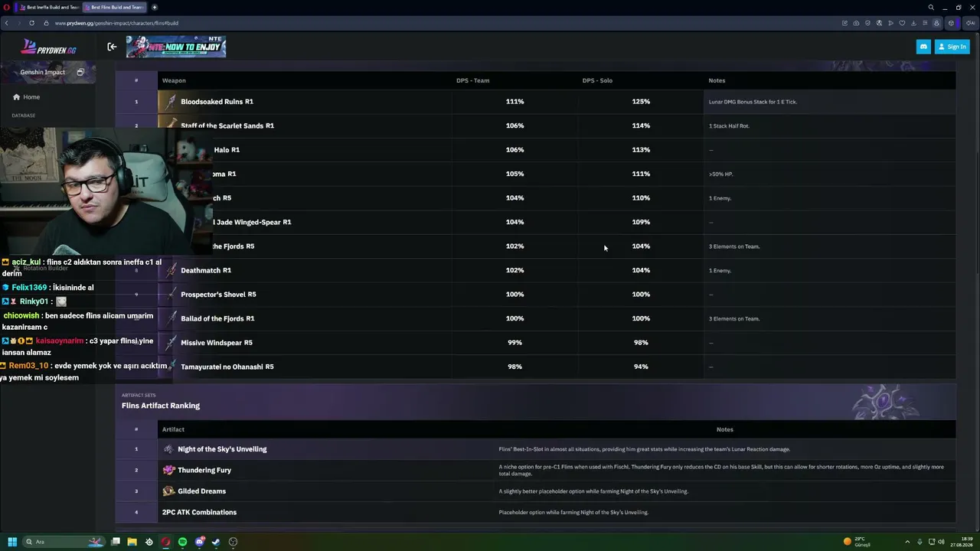980x551 pixels.
Task: Open browser tab search magnifier
Action: click(x=931, y=7)
